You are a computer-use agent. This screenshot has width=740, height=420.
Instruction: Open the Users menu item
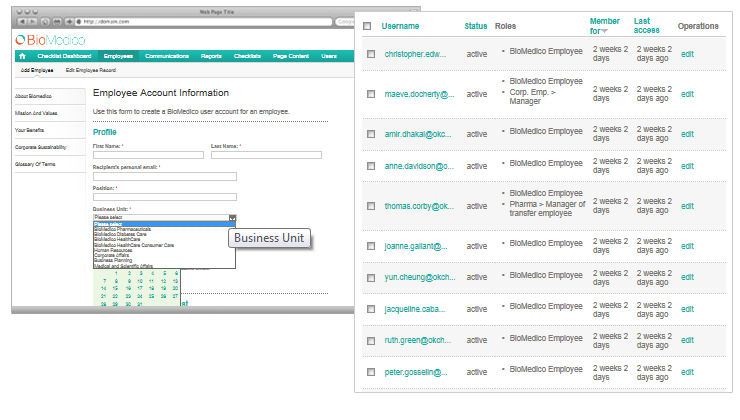(x=329, y=56)
